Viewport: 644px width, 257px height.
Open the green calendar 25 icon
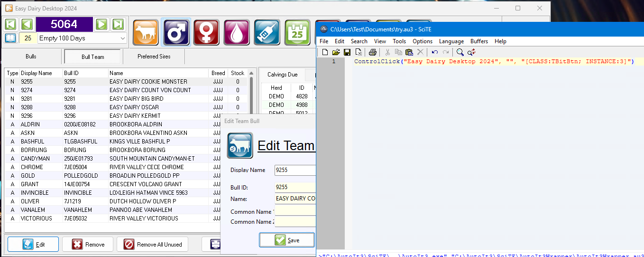tap(297, 32)
